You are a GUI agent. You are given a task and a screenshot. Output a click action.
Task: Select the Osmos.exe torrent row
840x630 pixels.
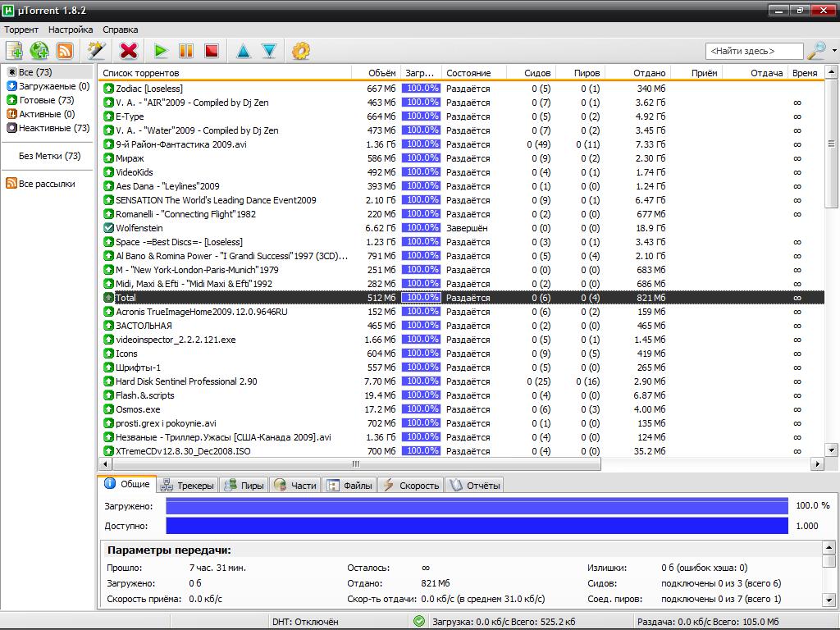coord(461,409)
